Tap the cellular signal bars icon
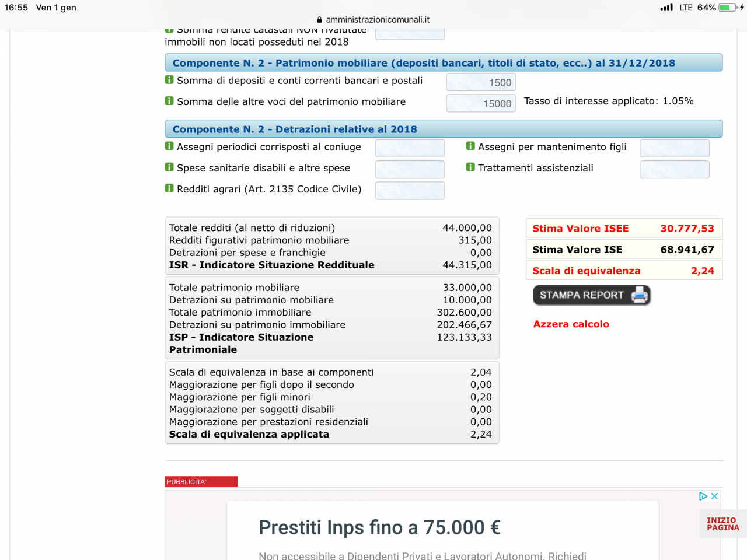Viewport: 747px width, 560px height. click(666, 8)
